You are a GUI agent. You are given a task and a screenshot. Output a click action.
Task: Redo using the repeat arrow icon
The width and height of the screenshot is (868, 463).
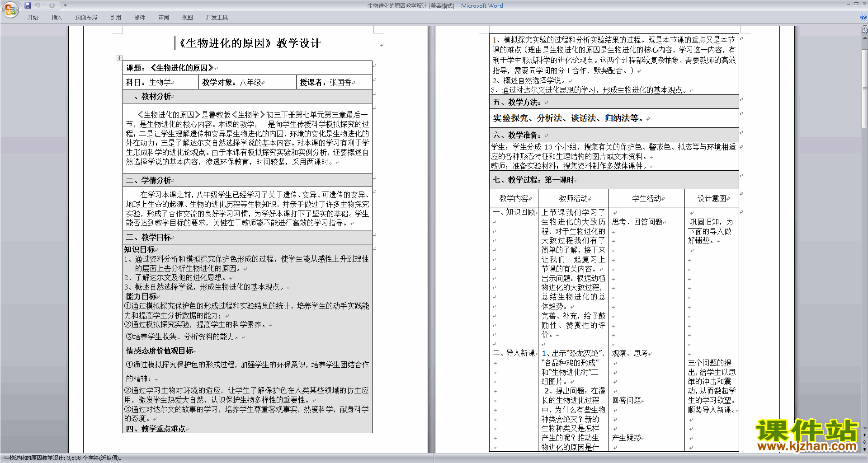pos(52,5)
